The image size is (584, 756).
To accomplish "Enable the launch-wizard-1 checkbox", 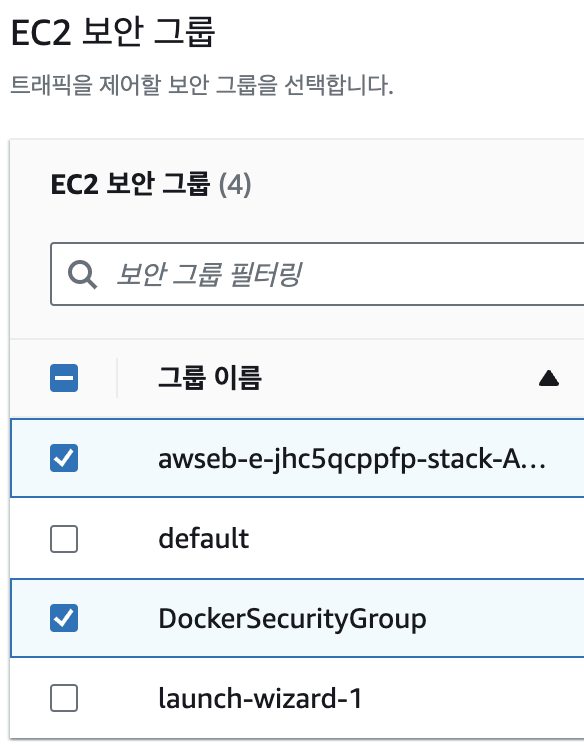I will [x=64, y=698].
